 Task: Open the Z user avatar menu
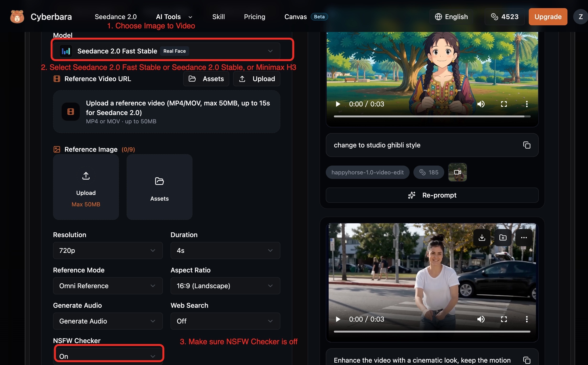tap(581, 17)
